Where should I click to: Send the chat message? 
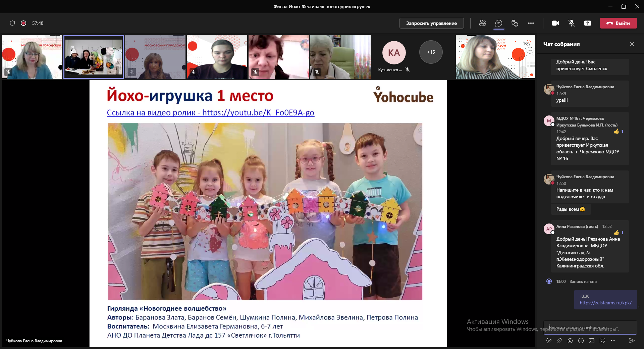pyautogui.click(x=632, y=341)
